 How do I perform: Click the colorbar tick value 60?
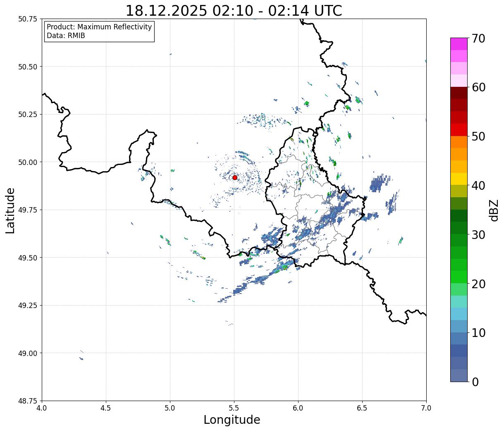(478, 87)
